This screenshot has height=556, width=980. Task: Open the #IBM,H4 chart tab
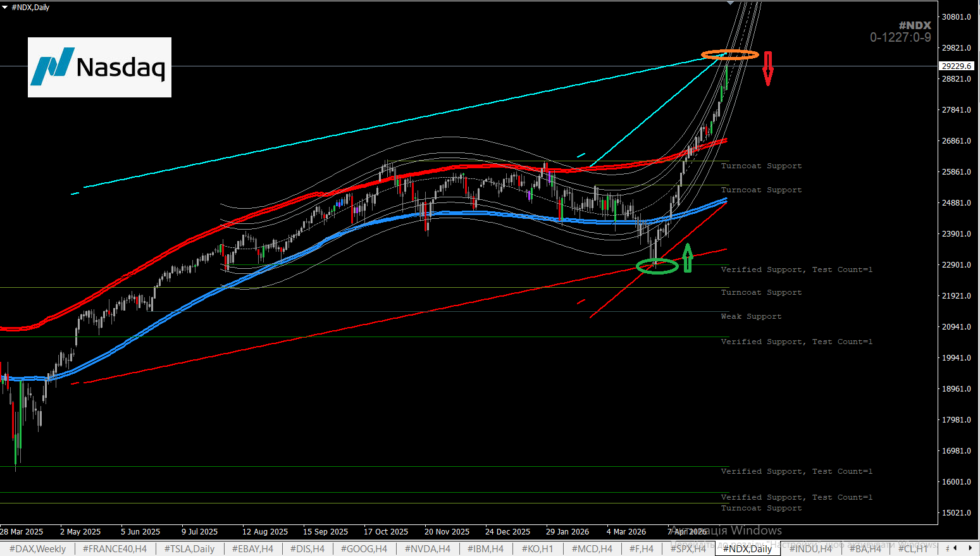[485, 548]
